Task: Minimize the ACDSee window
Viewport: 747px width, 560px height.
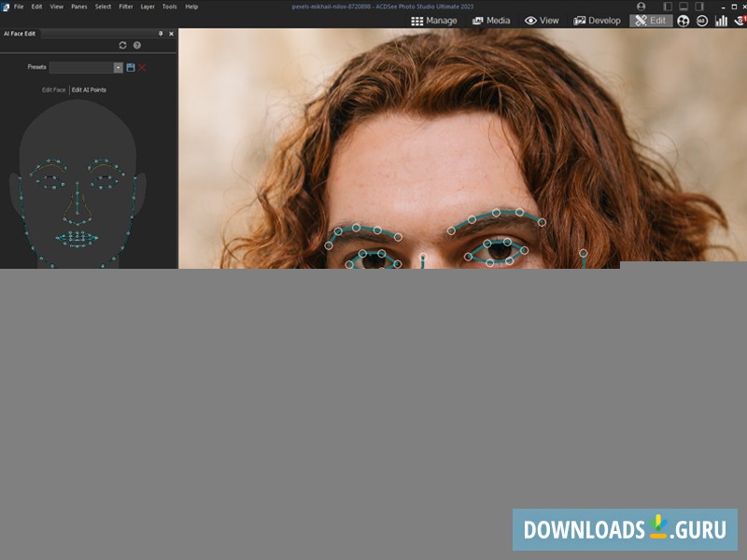Action: 723,7
